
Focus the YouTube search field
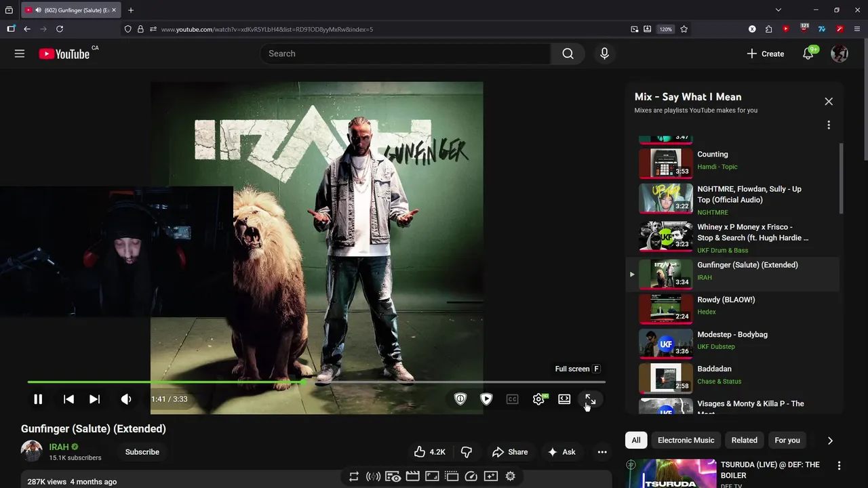406,54
